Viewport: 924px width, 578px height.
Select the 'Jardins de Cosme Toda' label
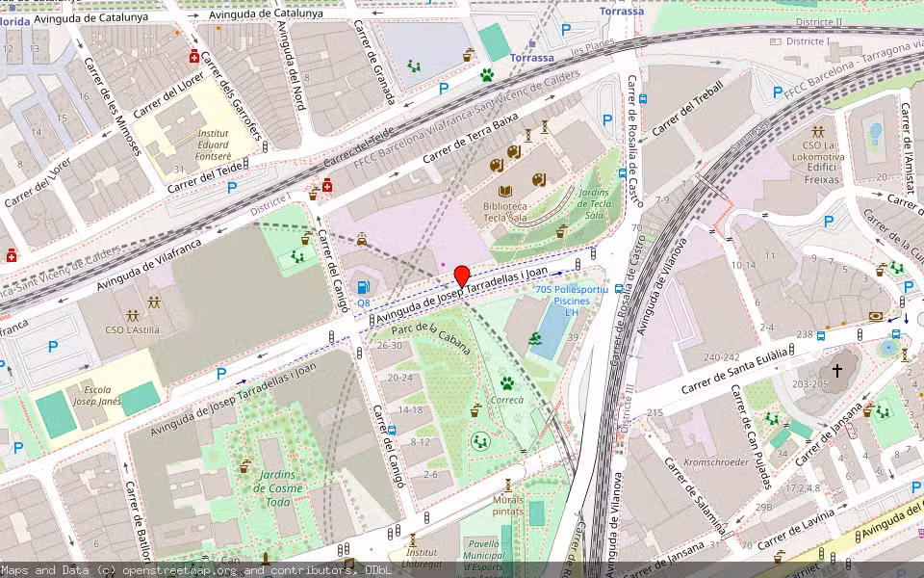click(x=277, y=488)
